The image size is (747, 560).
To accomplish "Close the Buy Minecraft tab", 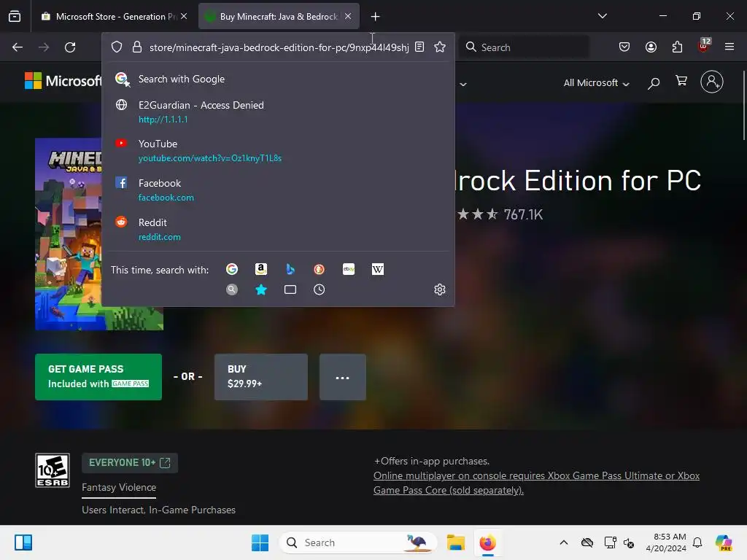I will tap(348, 16).
